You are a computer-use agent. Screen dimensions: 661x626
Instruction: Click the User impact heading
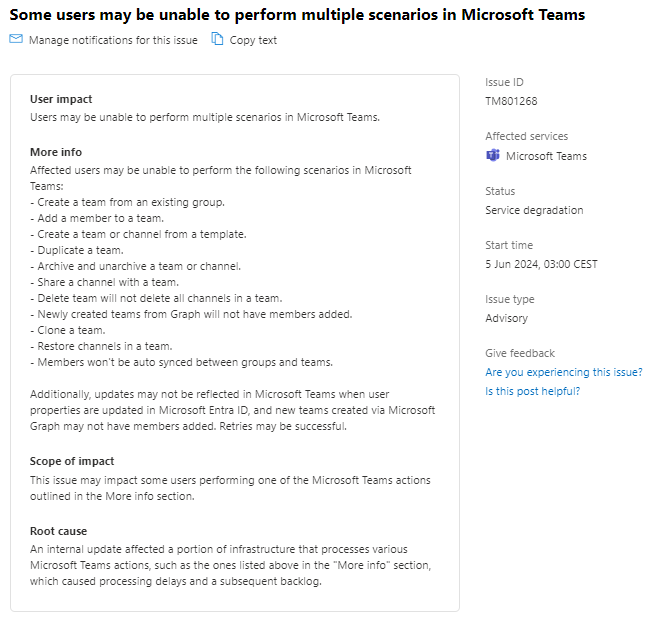[x=61, y=99]
